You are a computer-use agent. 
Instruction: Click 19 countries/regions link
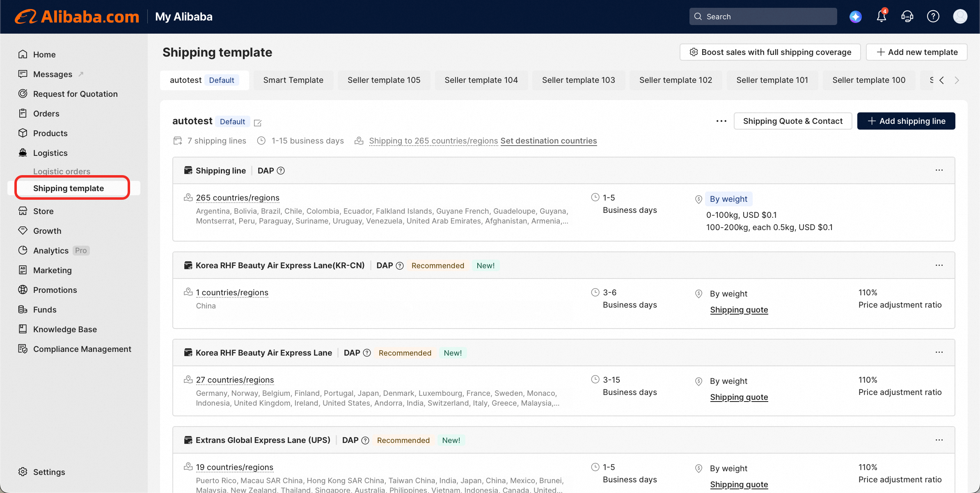tap(234, 467)
